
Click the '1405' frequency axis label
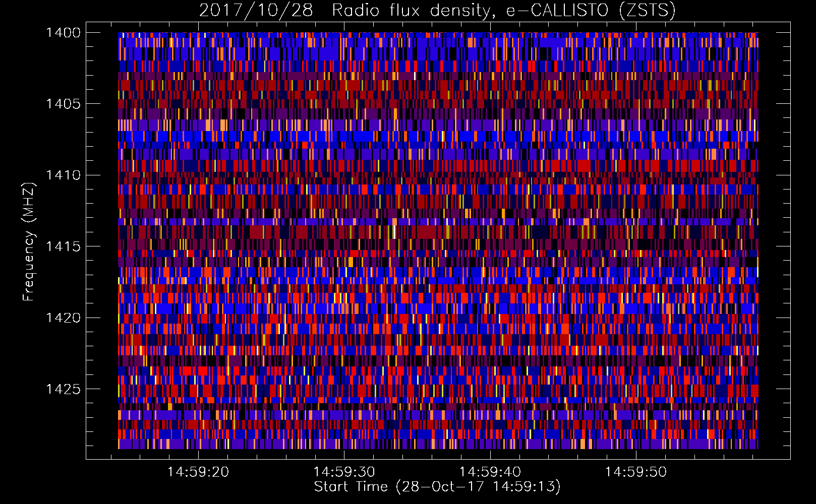pyautogui.click(x=63, y=104)
